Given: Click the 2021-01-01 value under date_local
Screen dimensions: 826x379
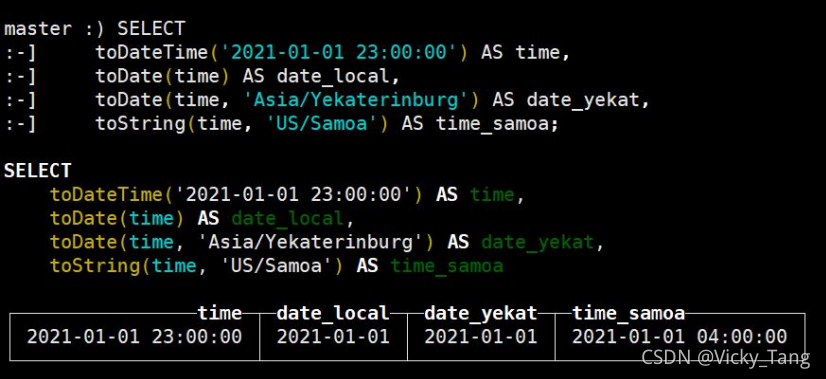Looking at the screenshot, I should coord(333,336).
